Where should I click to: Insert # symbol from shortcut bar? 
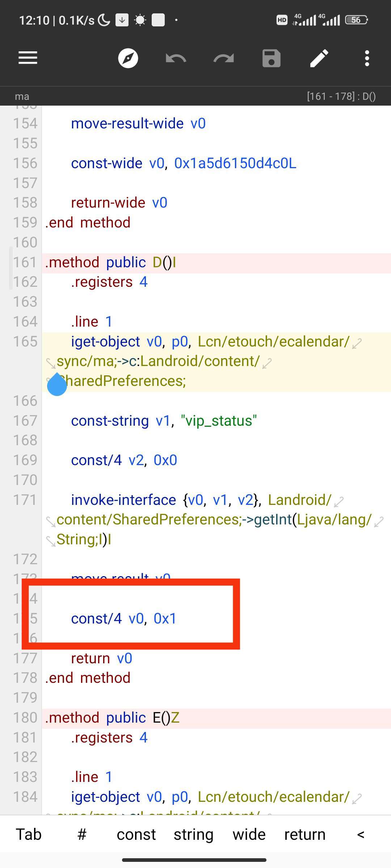pos(82,834)
